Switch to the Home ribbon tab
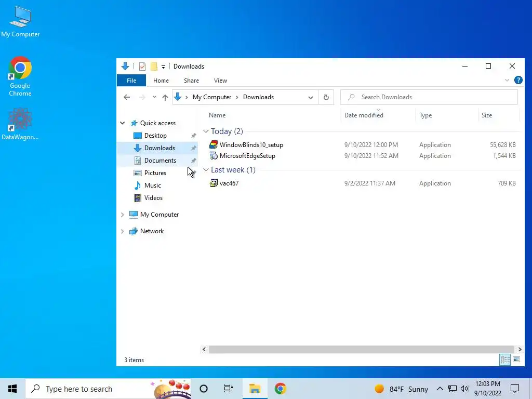Screen dimensions: 532x399 [161, 81]
